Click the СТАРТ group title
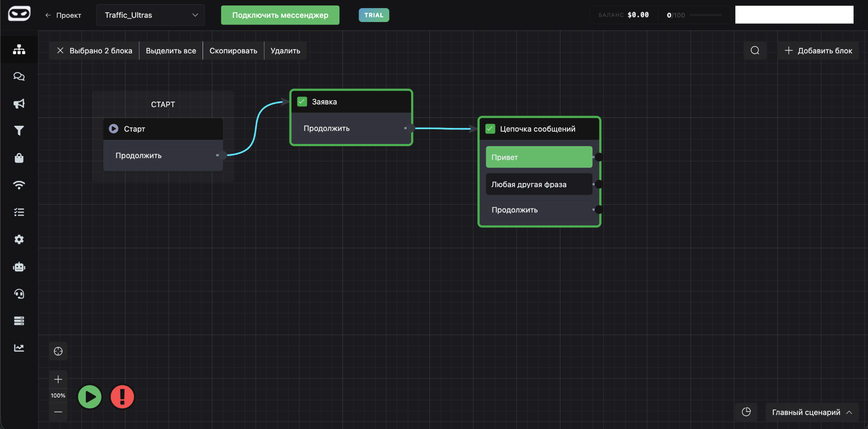The image size is (868, 429). (163, 105)
